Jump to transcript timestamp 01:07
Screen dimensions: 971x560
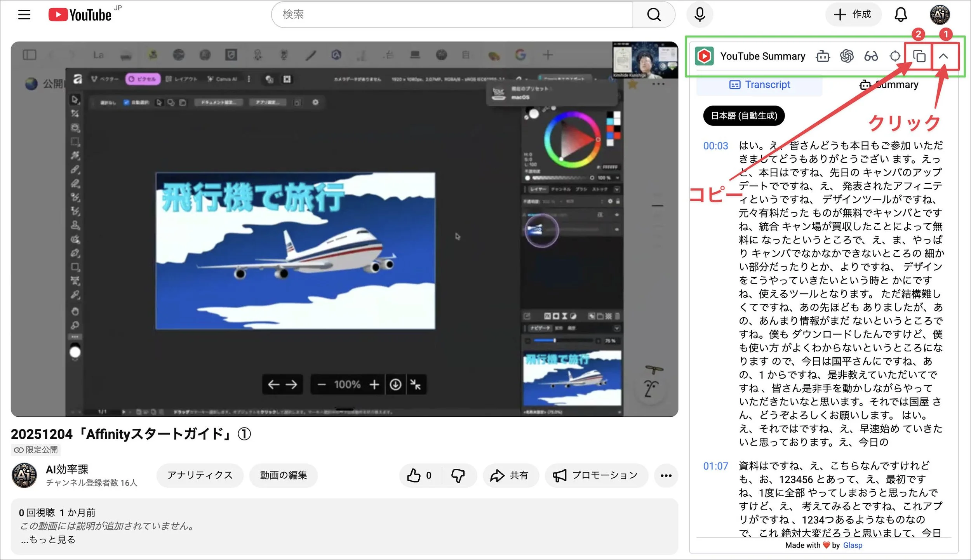(715, 466)
